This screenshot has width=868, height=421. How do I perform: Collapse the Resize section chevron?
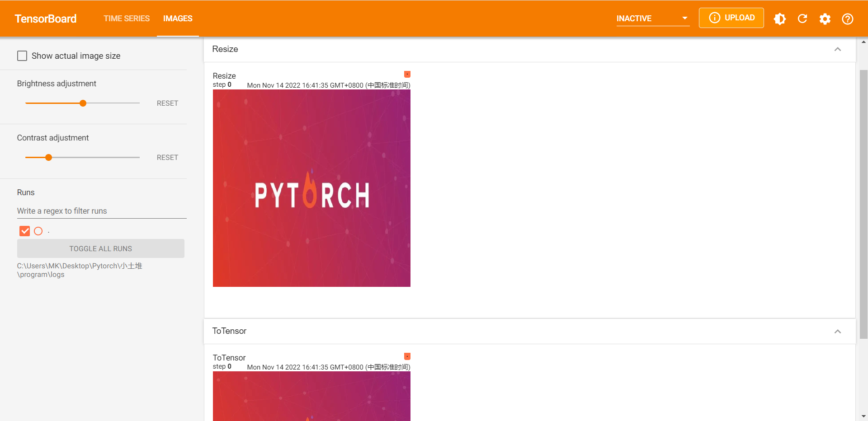coord(838,49)
